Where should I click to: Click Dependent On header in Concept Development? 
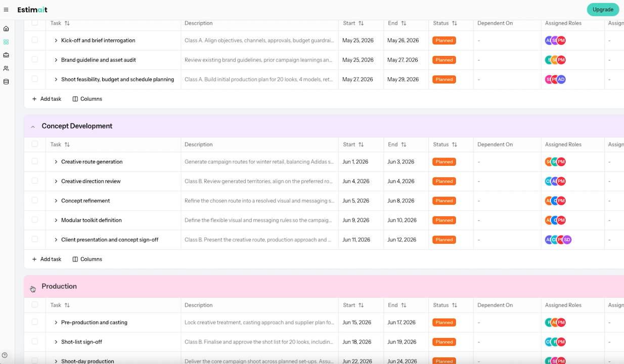495,145
